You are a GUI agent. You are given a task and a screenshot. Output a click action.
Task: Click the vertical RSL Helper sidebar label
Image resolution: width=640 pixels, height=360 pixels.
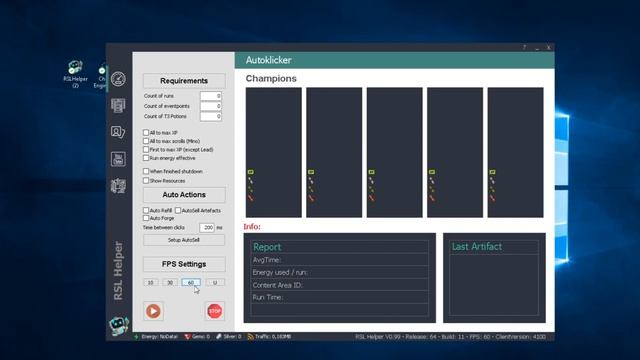point(118,271)
